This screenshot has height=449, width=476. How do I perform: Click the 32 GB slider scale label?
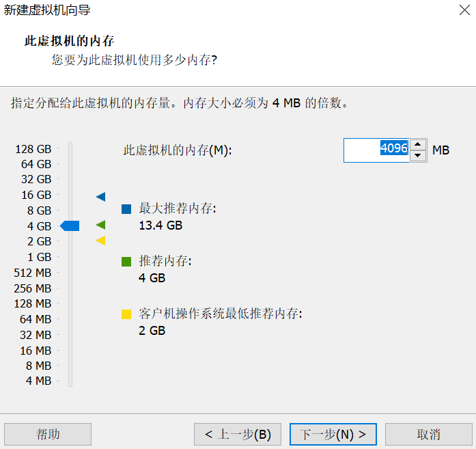point(36,179)
